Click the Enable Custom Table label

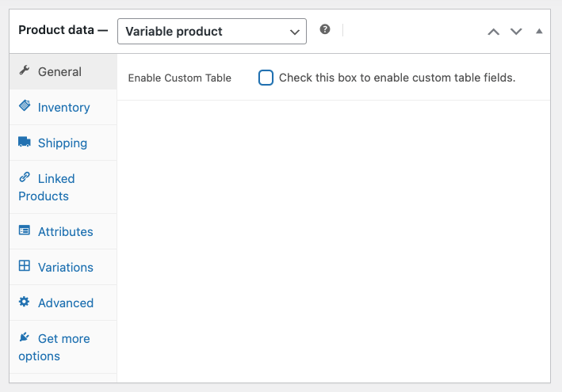click(180, 78)
